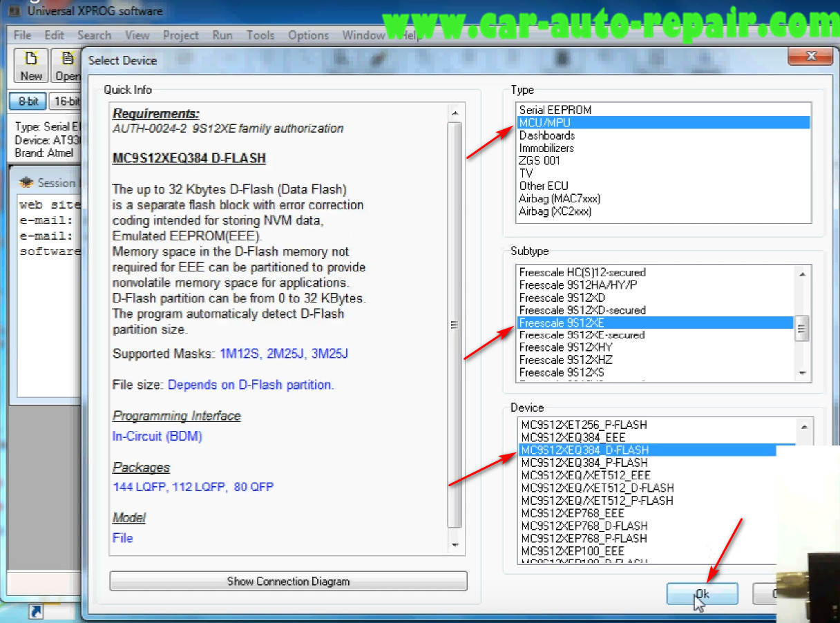Select TV in Type list

click(662, 173)
